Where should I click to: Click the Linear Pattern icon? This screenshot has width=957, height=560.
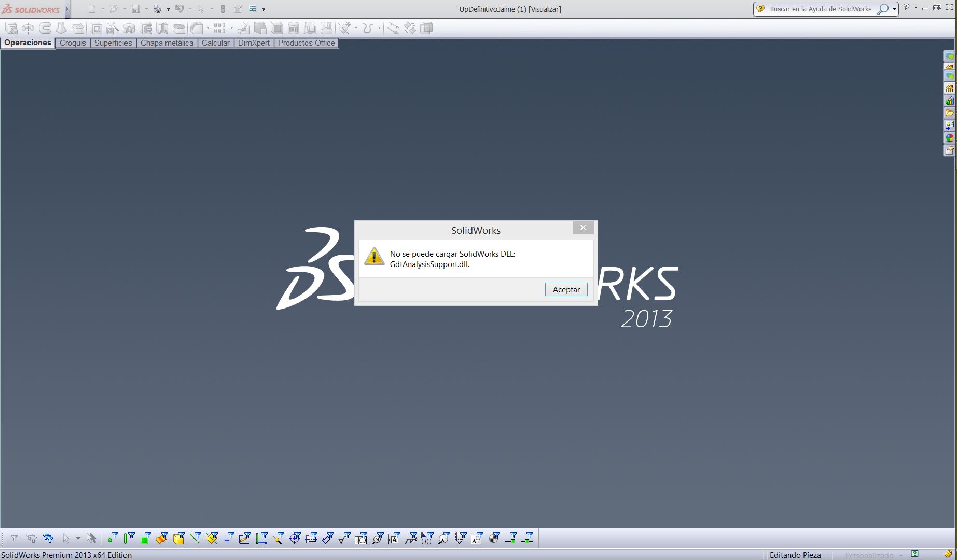[219, 28]
